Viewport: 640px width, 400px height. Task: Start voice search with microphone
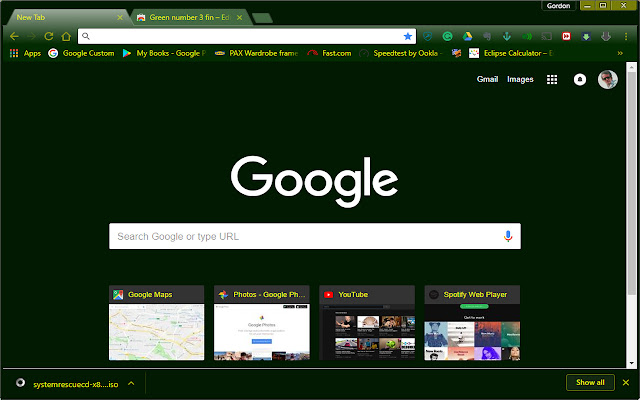[508, 236]
